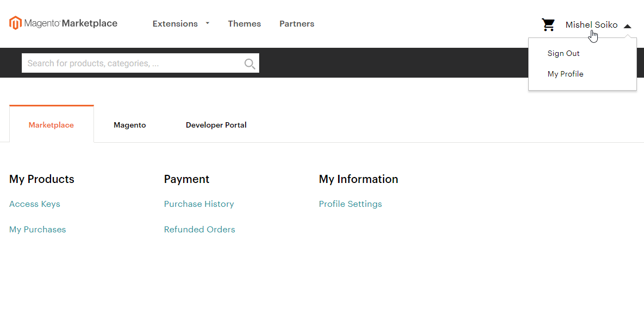Image resolution: width=644 pixels, height=316 pixels.
Task: Click the search products input field
Action: 140,63
